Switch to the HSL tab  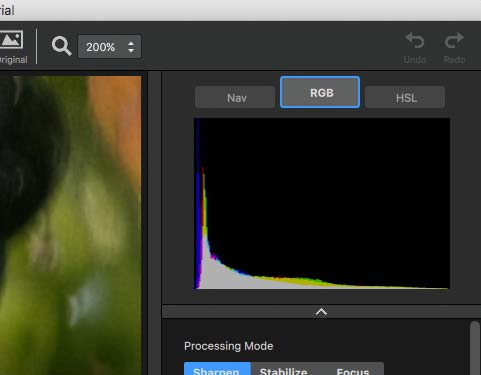(x=405, y=97)
